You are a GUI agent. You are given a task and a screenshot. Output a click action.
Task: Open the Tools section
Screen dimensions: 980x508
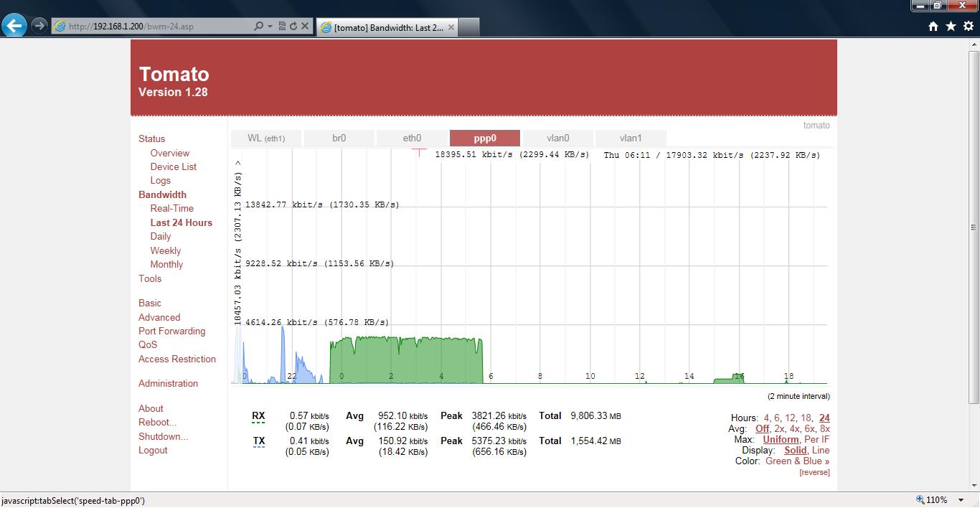click(x=150, y=278)
